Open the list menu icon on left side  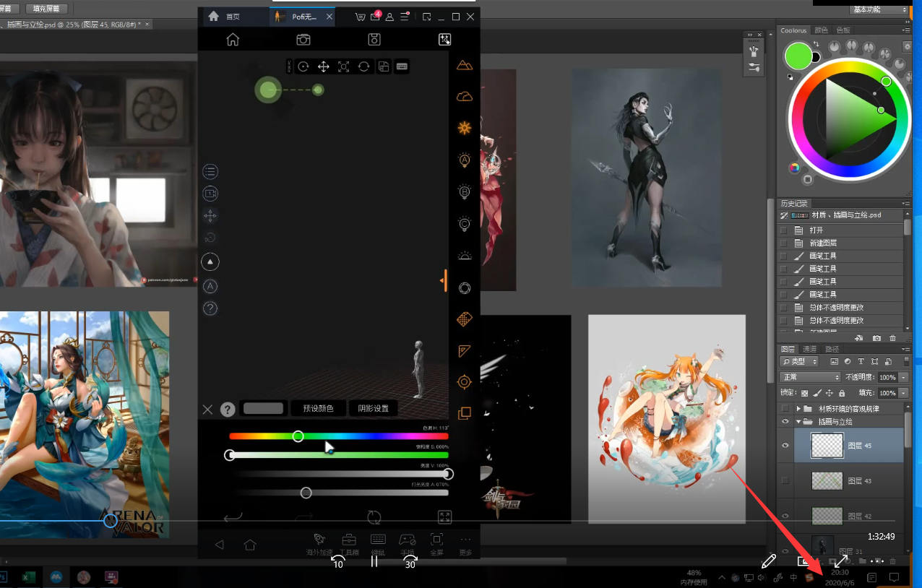210,171
